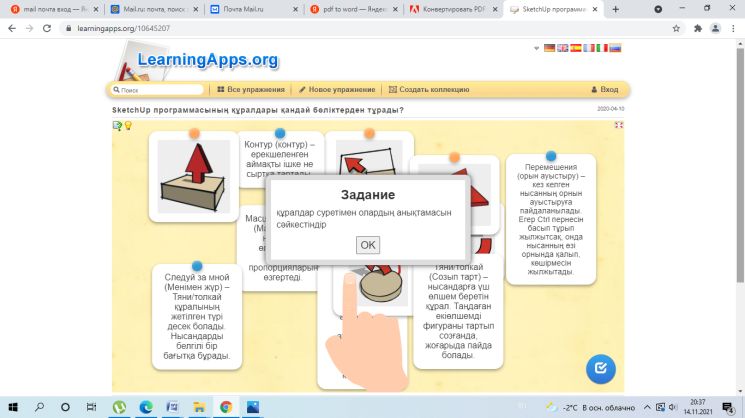Select the Russian flag language
Screen dimensions: 745x418
615,48
